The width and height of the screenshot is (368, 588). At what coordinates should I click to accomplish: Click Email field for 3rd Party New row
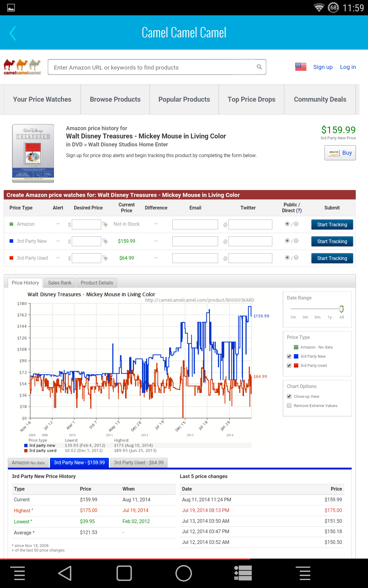pos(195,241)
